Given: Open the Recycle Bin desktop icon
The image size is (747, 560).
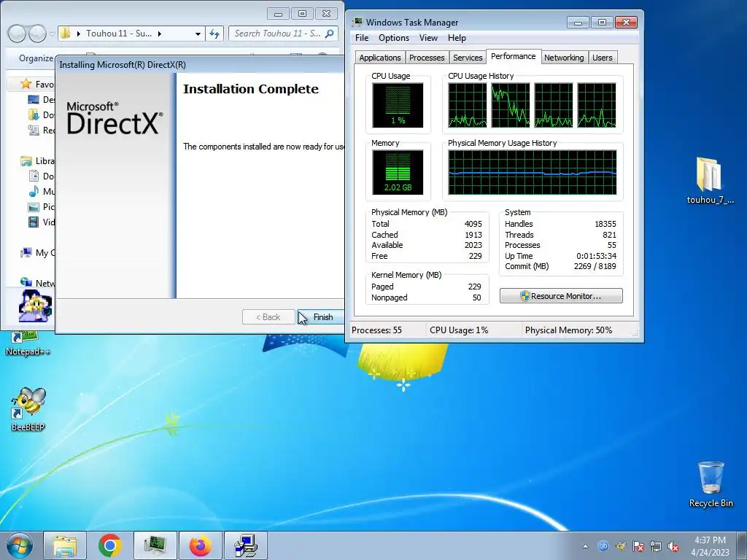Looking at the screenshot, I should pos(711,484).
